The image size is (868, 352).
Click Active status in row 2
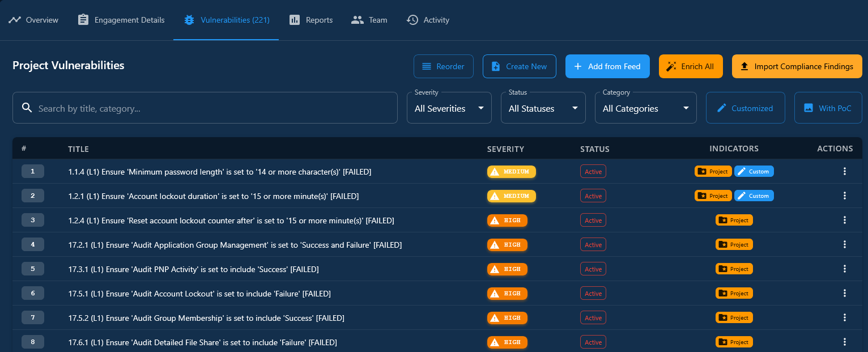click(x=593, y=196)
